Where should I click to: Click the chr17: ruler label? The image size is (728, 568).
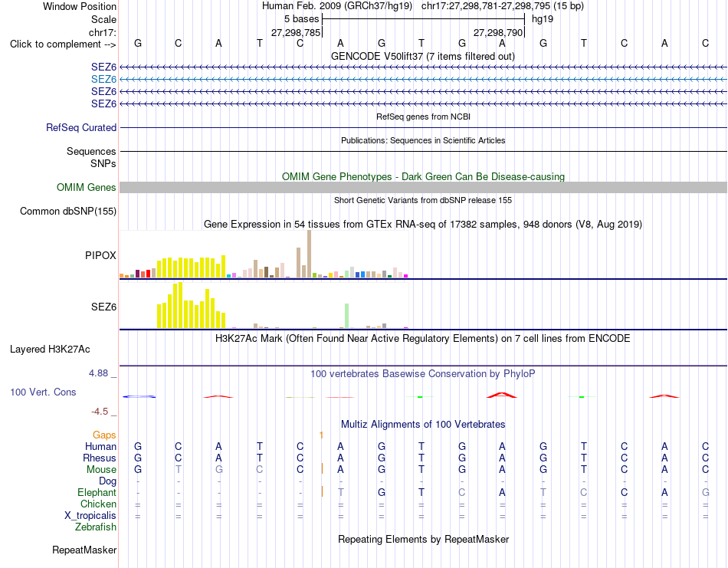[103, 32]
